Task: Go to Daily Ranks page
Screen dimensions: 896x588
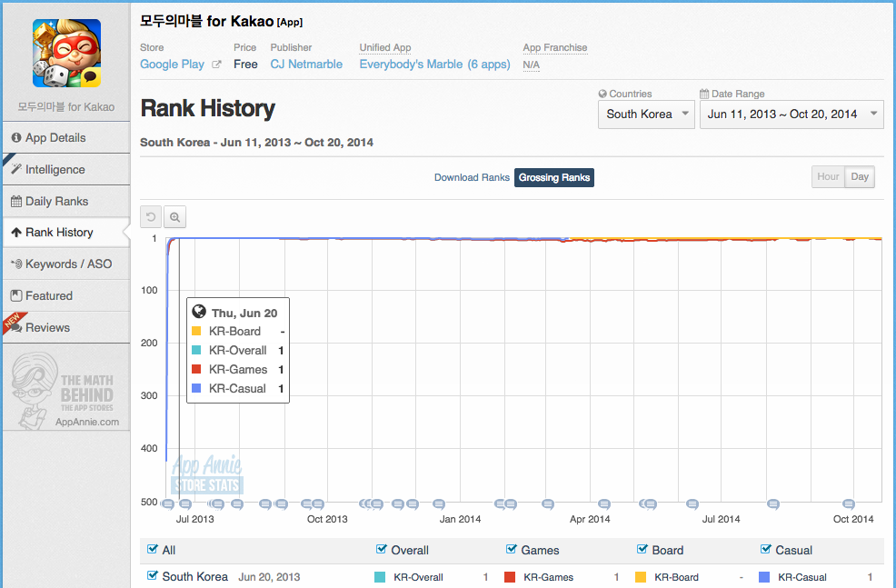Action: (66, 201)
